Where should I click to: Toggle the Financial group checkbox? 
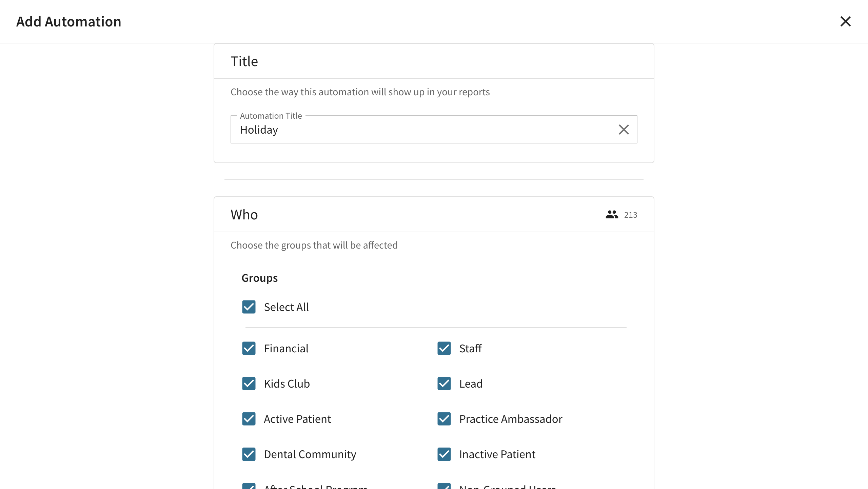pyautogui.click(x=249, y=349)
